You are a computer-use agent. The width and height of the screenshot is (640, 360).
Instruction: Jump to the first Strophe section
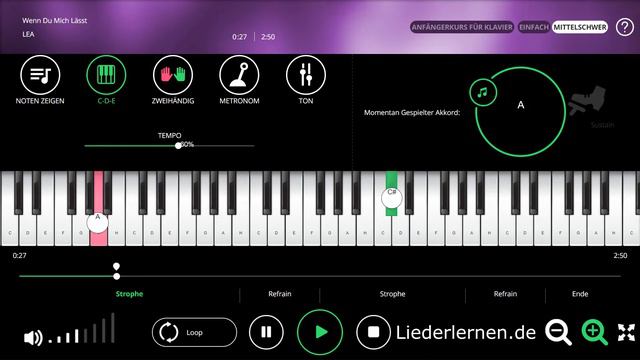click(129, 294)
